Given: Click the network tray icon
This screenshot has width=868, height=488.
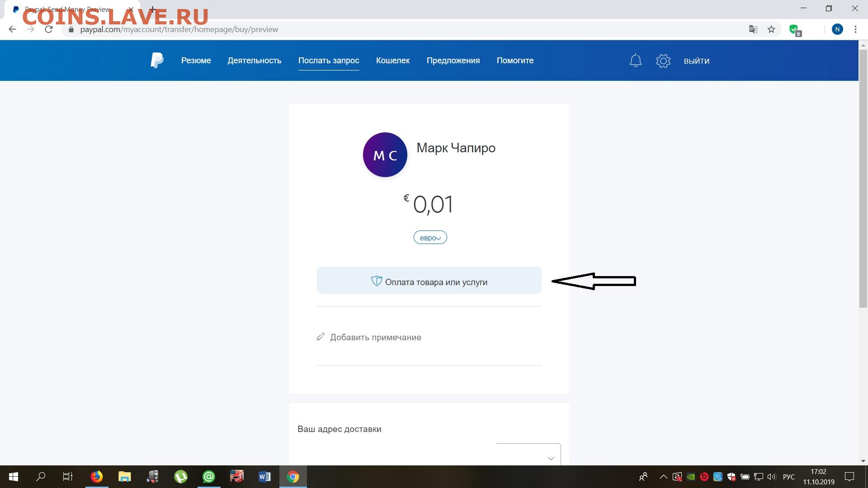Looking at the screenshot, I should click(758, 477).
